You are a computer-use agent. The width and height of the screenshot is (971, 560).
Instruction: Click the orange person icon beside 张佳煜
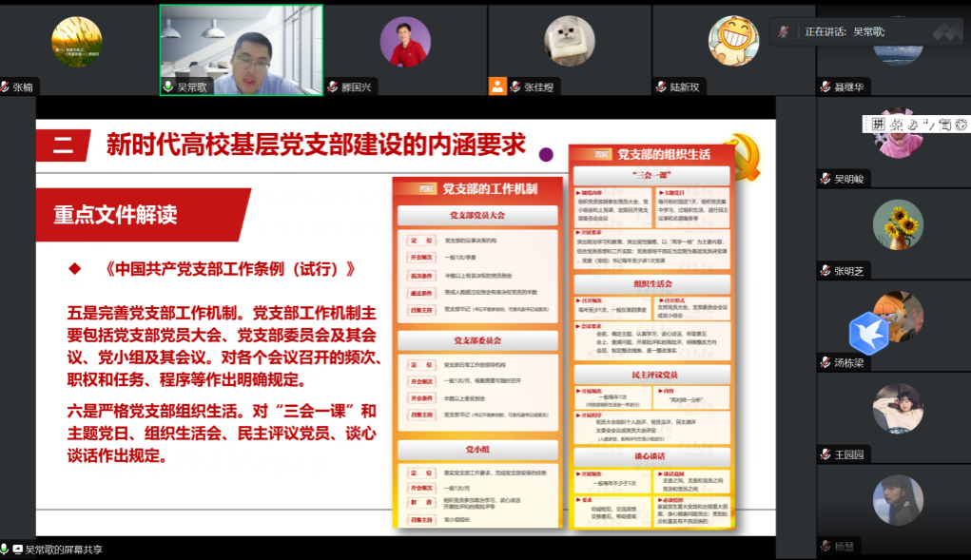click(497, 87)
